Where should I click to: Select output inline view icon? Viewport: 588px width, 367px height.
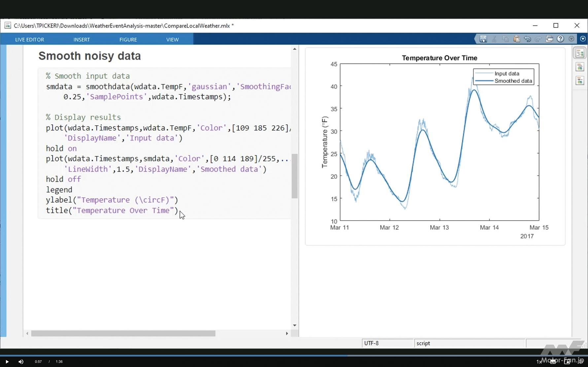(580, 67)
